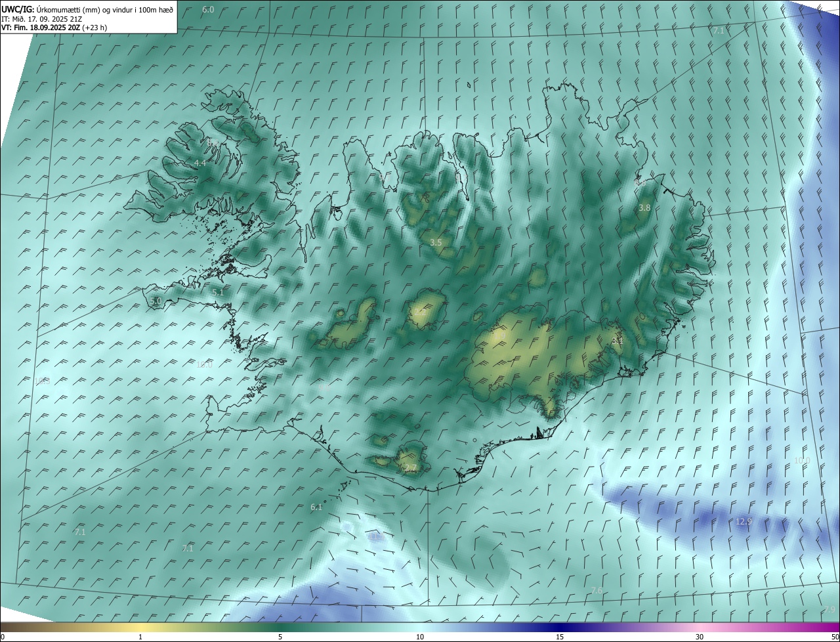Viewport: 840px width, 642px height.
Task: Pick the dark navy colorbar segment above 15
Action: click(560, 627)
